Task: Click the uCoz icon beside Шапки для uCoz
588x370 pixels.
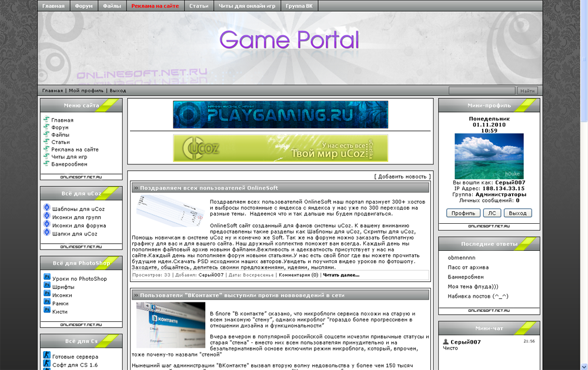Action: (47, 232)
